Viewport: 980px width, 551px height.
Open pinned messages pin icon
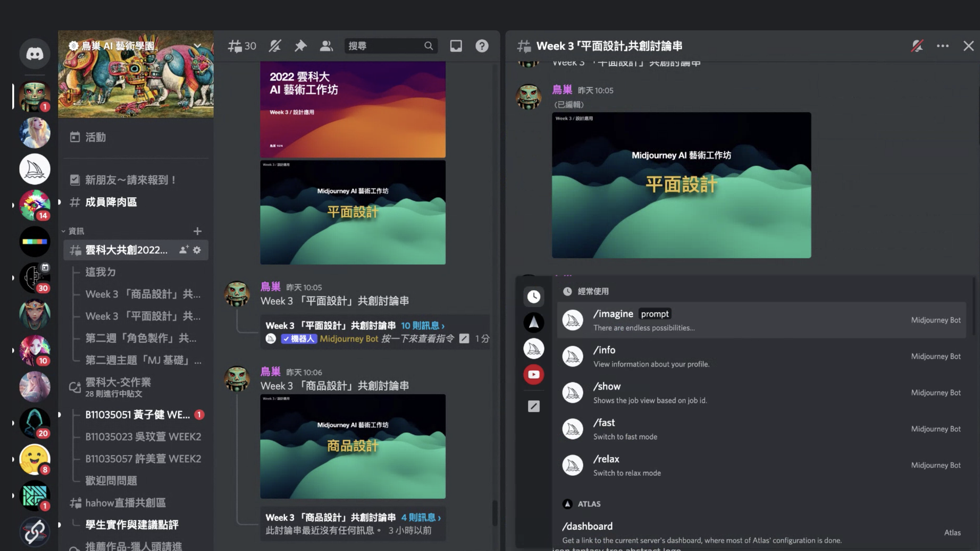pyautogui.click(x=300, y=46)
